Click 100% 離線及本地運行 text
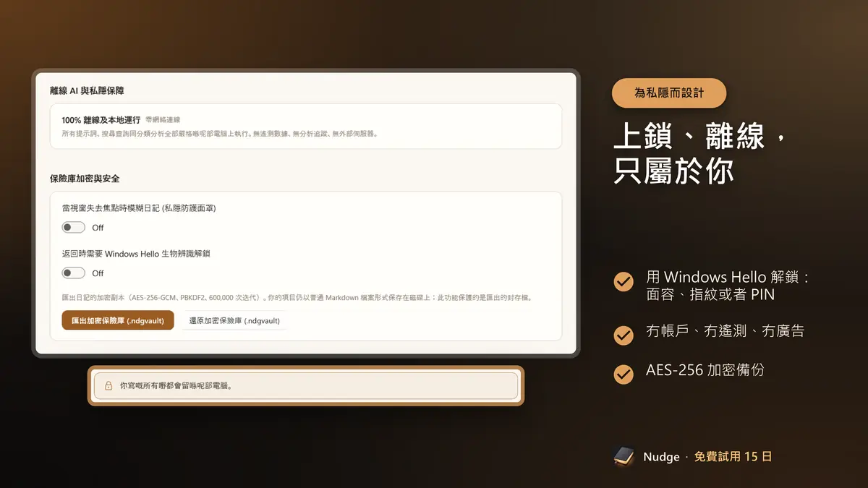 click(x=101, y=120)
